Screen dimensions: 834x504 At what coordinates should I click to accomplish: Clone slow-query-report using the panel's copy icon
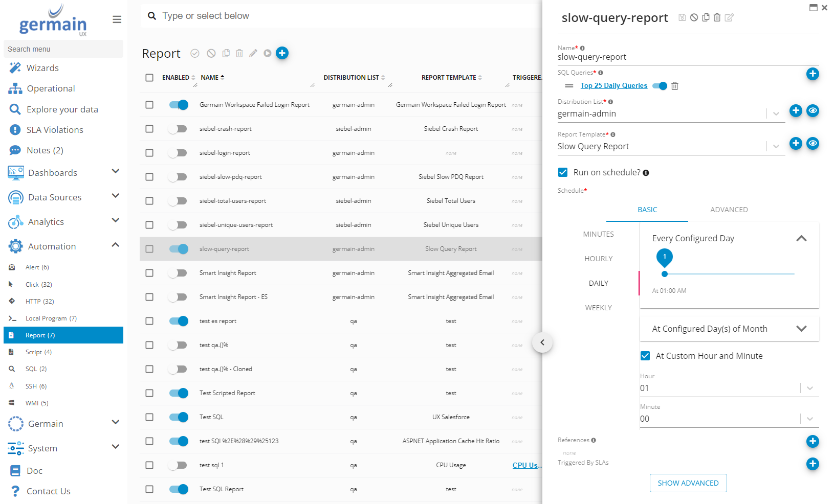706,17
